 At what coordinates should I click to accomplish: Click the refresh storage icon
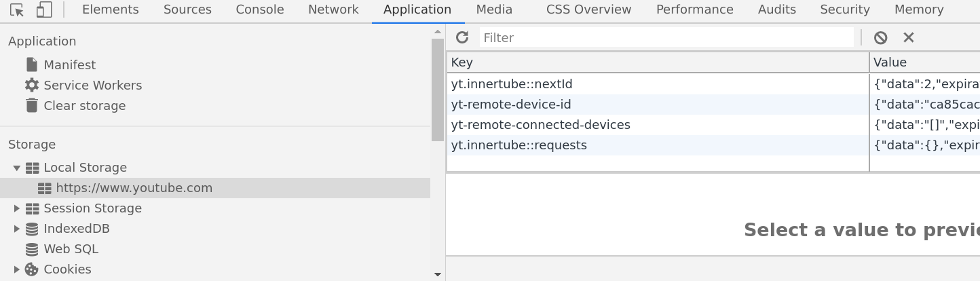coord(462,37)
